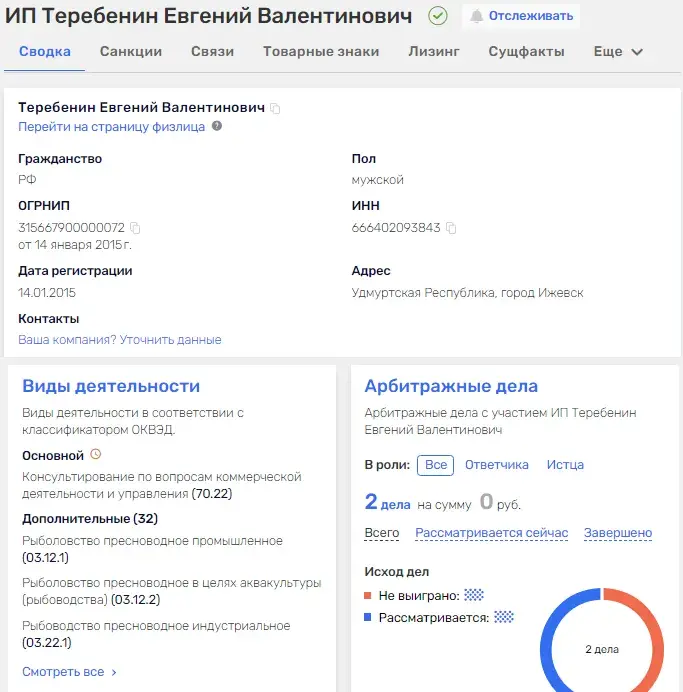Click the page title ИП Теребенин Евгений Валентинович
683x692 pixels.
coord(208,16)
